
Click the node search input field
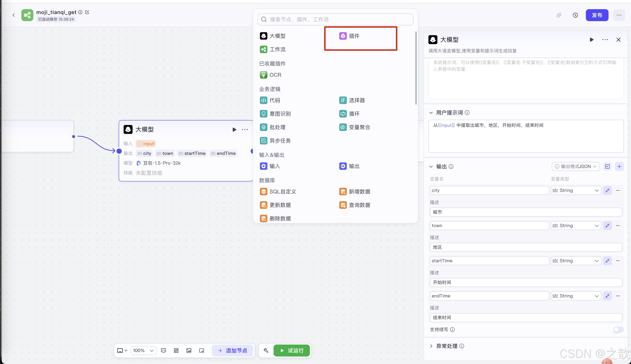point(335,19)
